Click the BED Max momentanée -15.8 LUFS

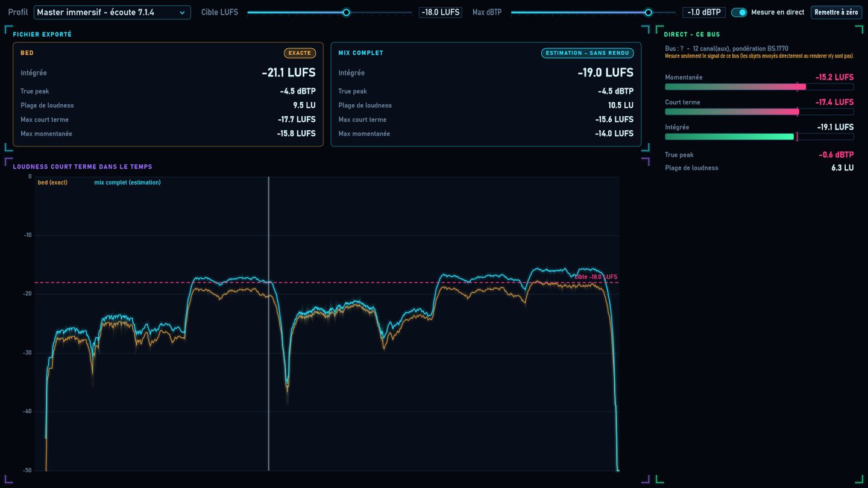(297, 134)
